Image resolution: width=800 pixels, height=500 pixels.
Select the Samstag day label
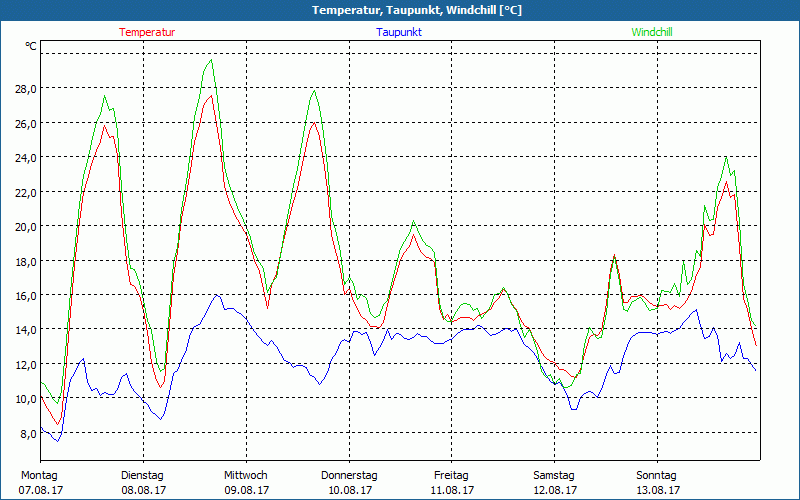(554, 476)
